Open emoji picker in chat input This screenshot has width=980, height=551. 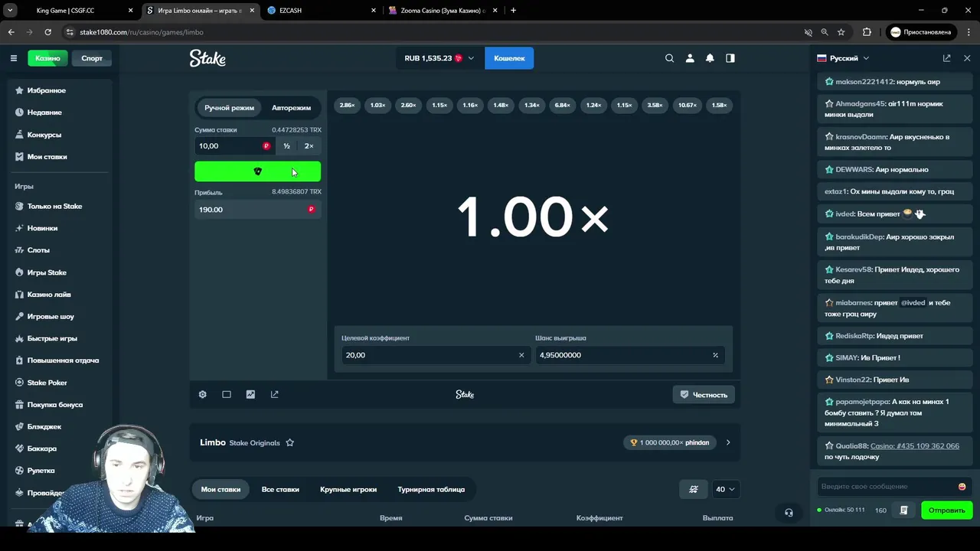pyautogui.click(x=962, y=487)
